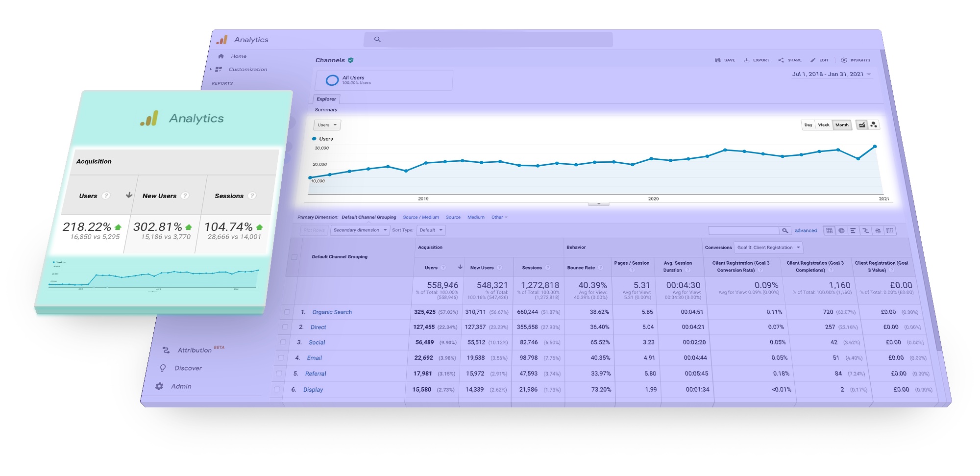The image size is (980, 476).
Task: Click into the top search bar
Action: tap(489, 39)
